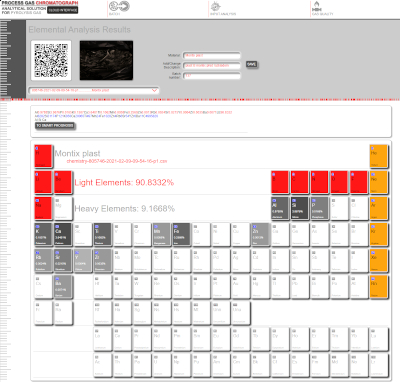This screenshot has height=382, width=400.
Task: Open the dark sample photo thumbnail
Action: pos(106,60)
